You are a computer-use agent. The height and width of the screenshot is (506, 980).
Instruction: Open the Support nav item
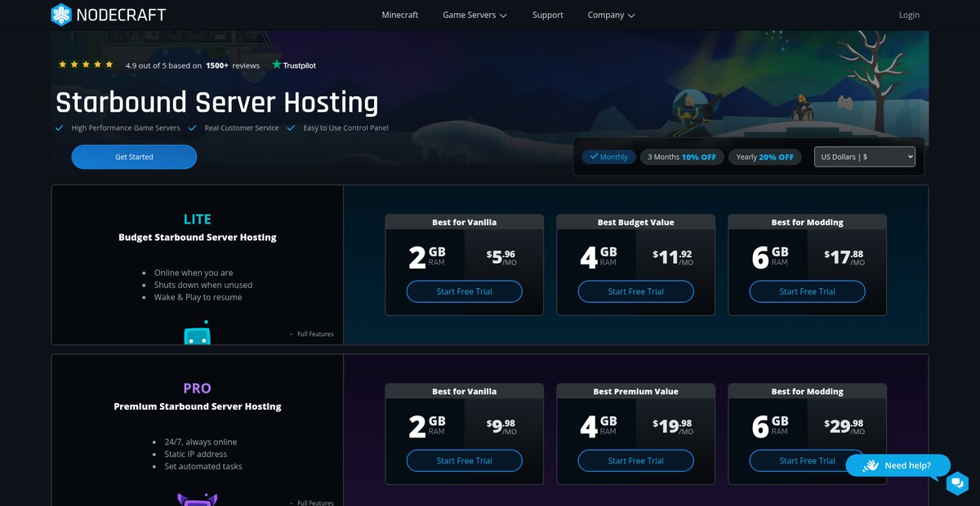[548, 15]
